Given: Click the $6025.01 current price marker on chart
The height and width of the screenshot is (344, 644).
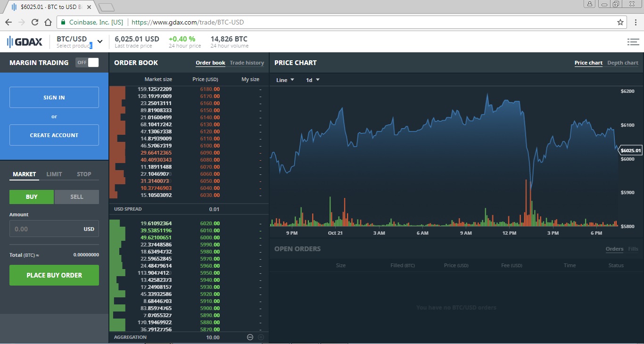Looking at the screenshot, I should pyautogui.click(x=630, y=151).
